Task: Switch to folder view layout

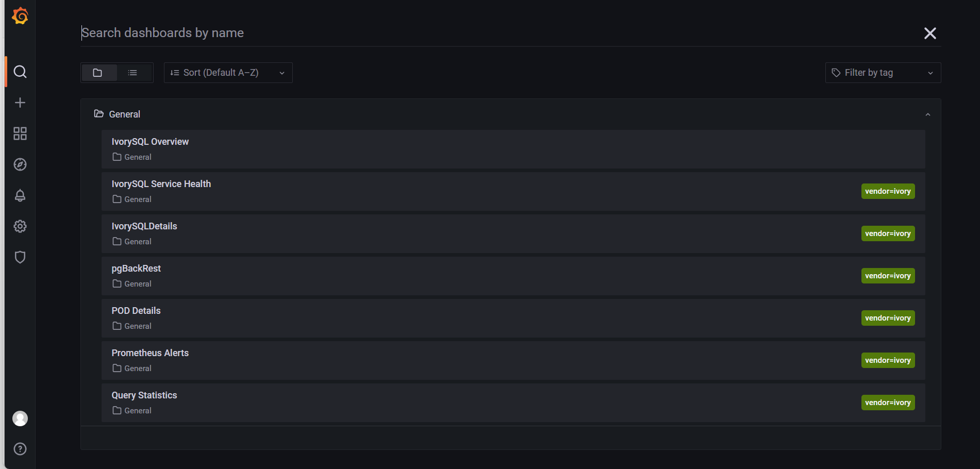Action: [98, 73]
